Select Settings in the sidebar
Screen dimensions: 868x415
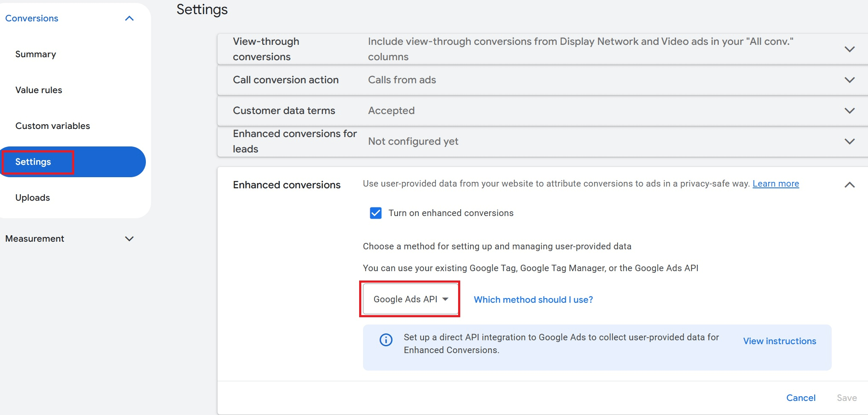coord(73,162)
